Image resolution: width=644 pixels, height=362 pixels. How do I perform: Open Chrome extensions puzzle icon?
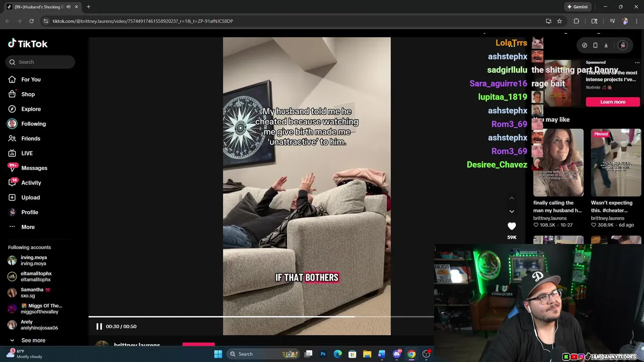click(577, 21)
